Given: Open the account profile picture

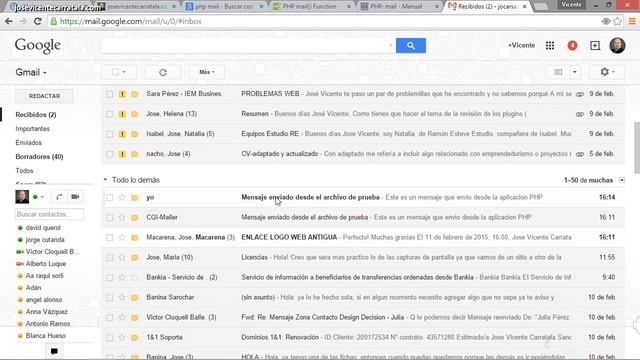Looking at the screenshot, I should pos(617,45).
